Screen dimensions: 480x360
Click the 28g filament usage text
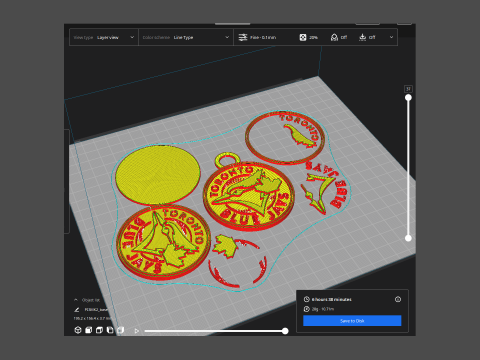pyautogui.click(x=323, y=309)
